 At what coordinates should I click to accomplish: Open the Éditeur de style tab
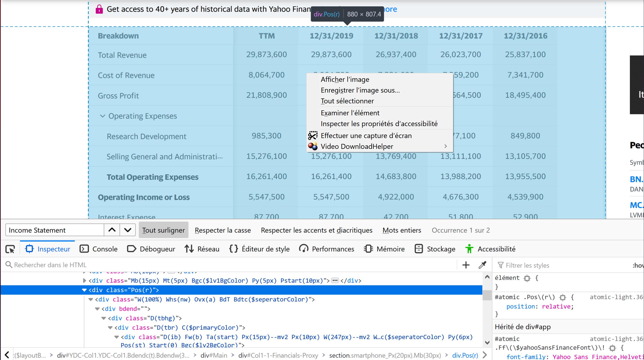pos(259,249)
